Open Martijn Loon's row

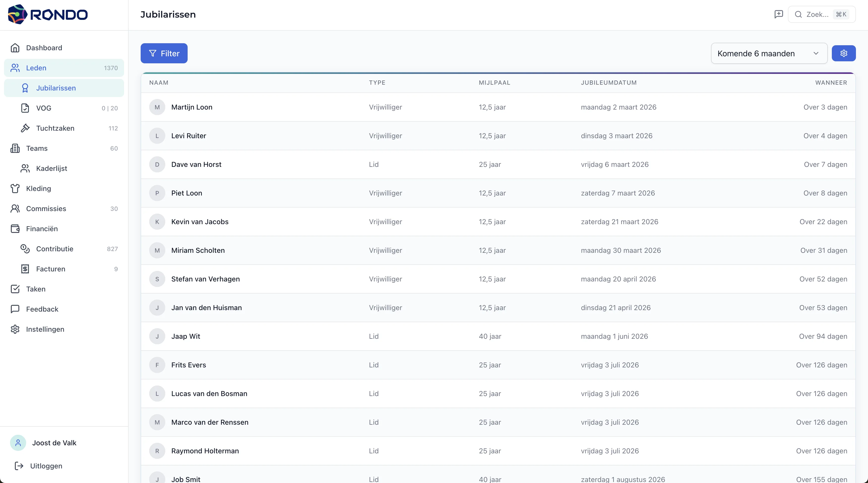coord(192,107)
